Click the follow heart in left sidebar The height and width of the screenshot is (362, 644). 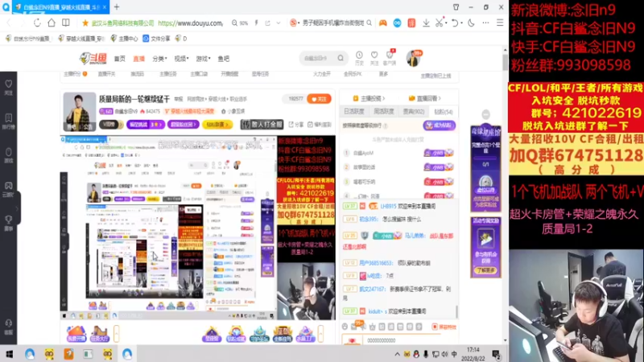point(9,87)
